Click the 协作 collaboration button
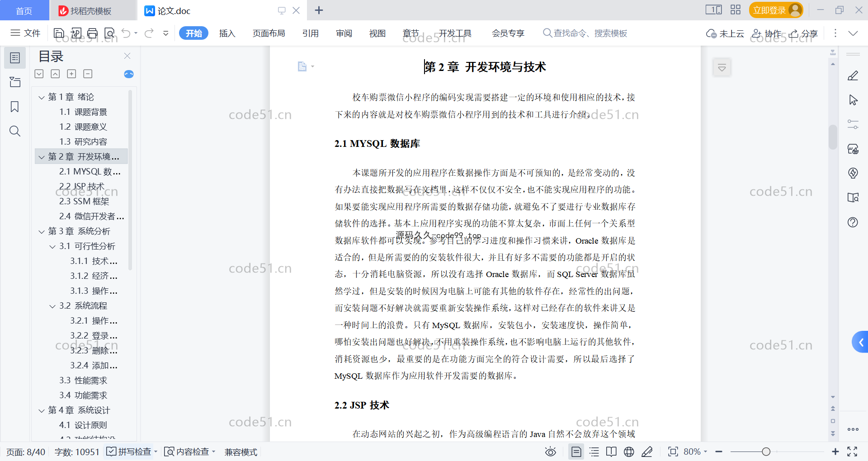The image size is (868, 461). point(766,33)
